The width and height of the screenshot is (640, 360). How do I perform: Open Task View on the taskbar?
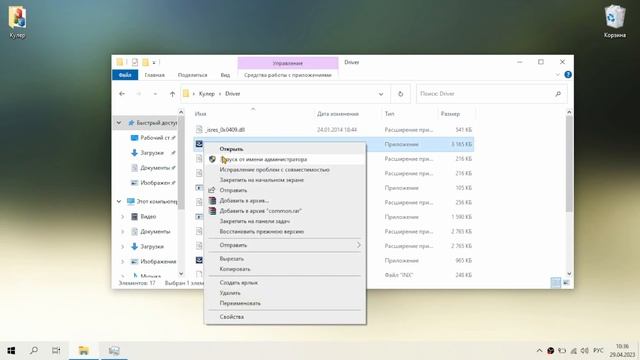click(56, 351)
